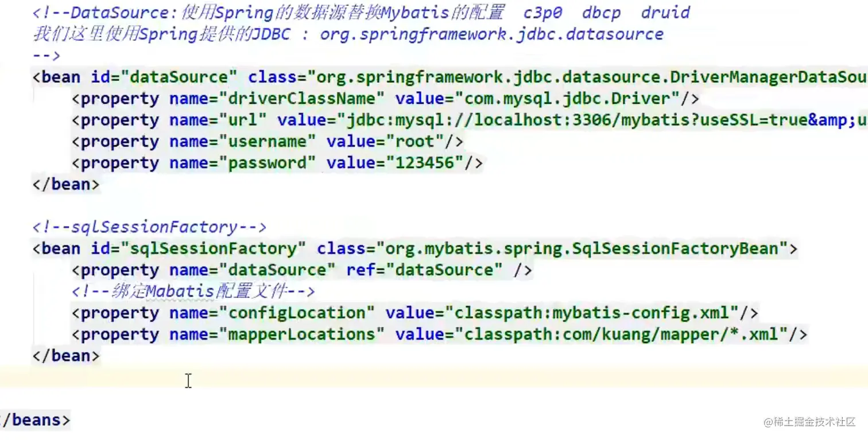Click the comment word 'dbcp'
Viewport: 868px width, 440px height.
(601, 13)
